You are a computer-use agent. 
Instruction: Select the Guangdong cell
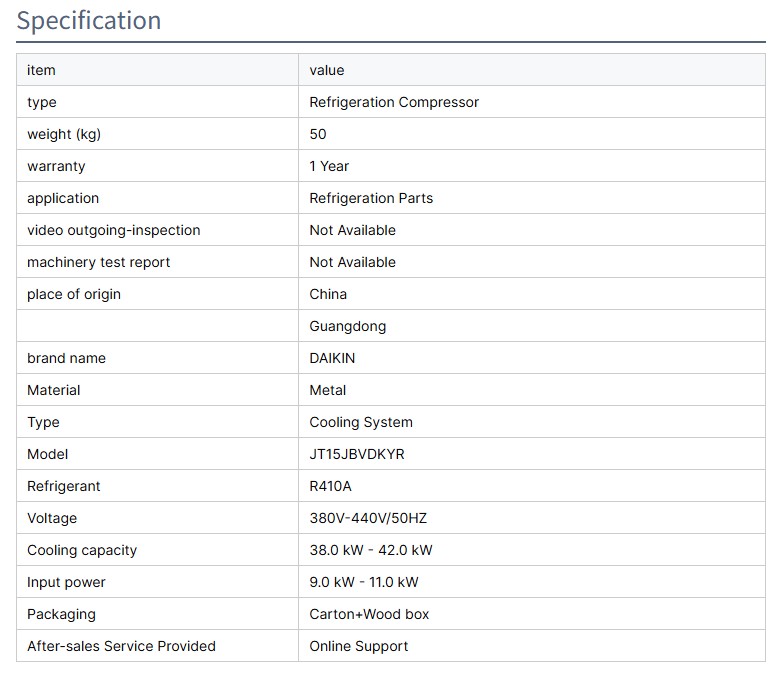click(347, 326)
